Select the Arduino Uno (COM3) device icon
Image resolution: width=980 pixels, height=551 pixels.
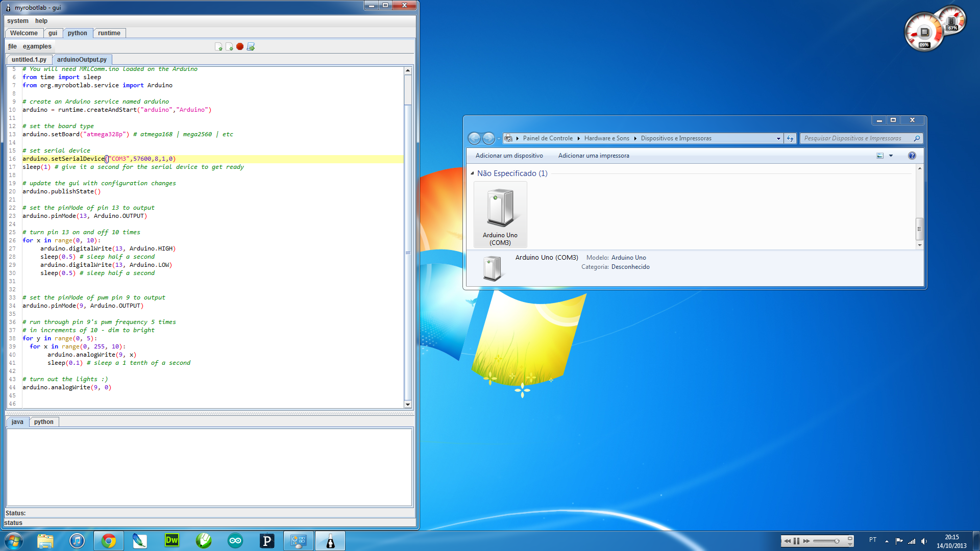[x=500, y=215]
